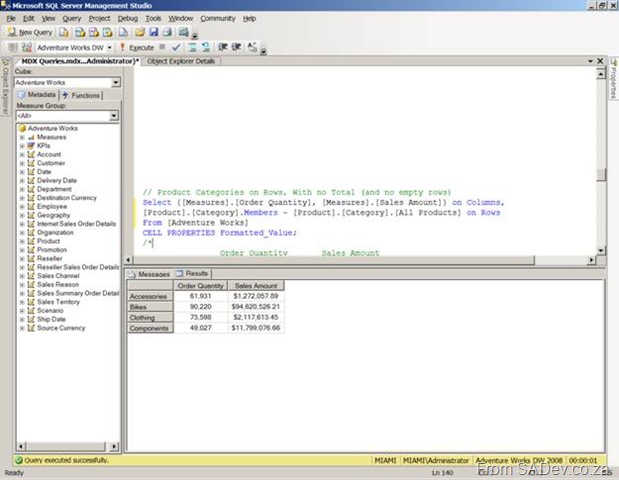Select the Sales Territory tree item

(x=58, y=302)
